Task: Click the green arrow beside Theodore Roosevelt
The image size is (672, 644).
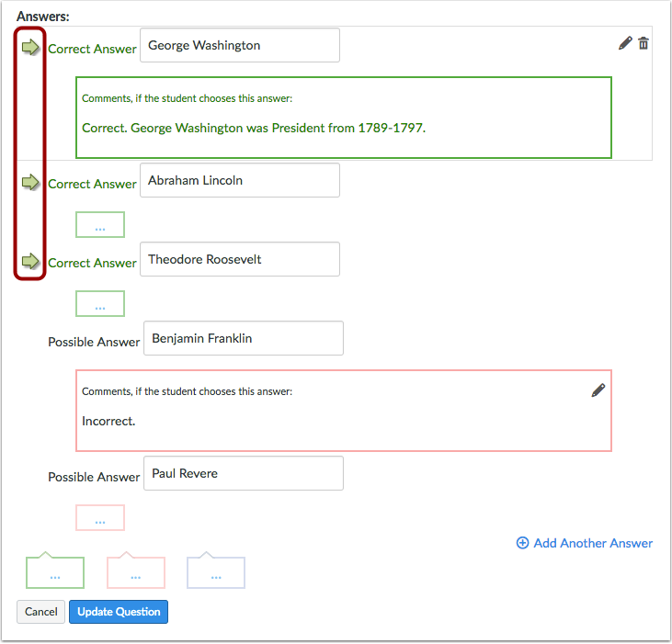Action: pyautogui.click(x=30, y=261)
